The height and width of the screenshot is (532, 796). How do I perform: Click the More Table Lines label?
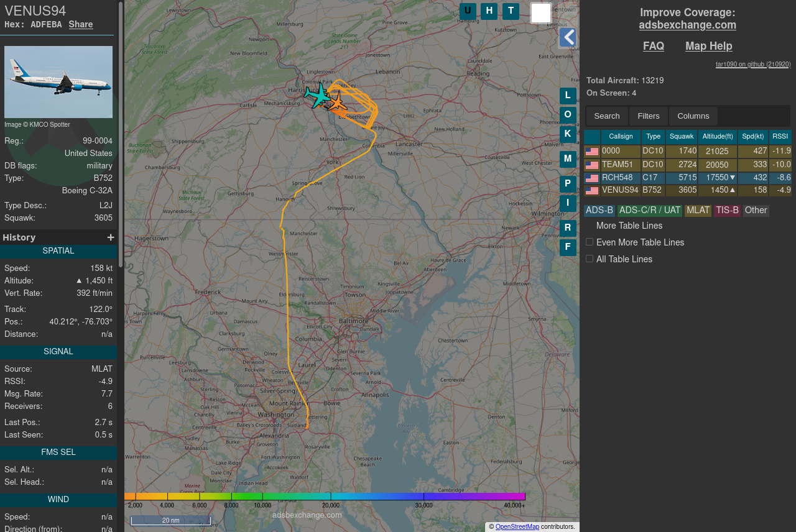(629, 226)
